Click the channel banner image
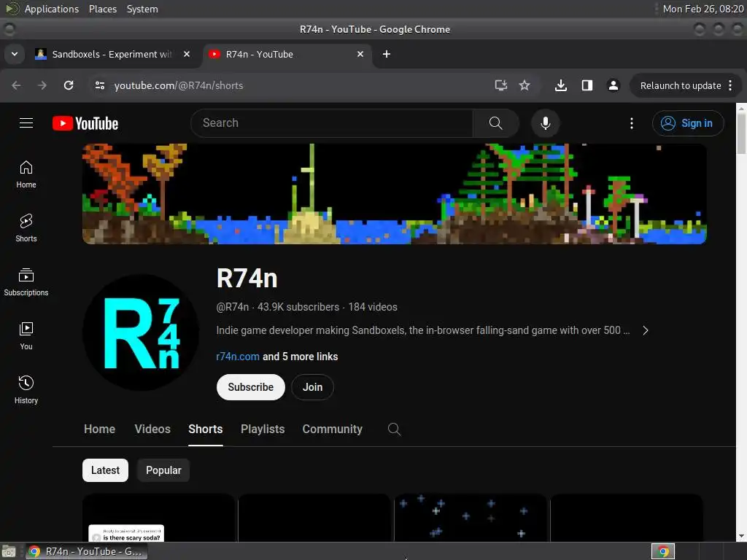Screen dimensions: 747x560 click(395, 194)
